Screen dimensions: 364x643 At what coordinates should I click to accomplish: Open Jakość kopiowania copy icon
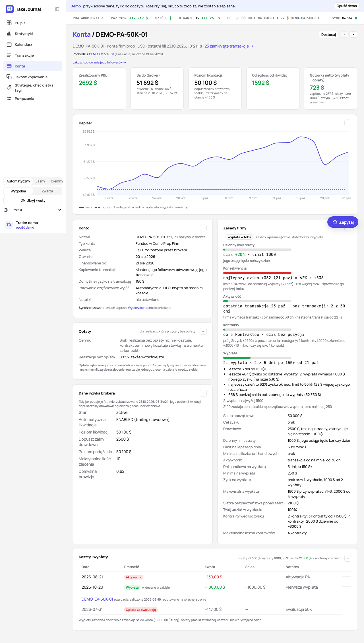pos(9,77)
